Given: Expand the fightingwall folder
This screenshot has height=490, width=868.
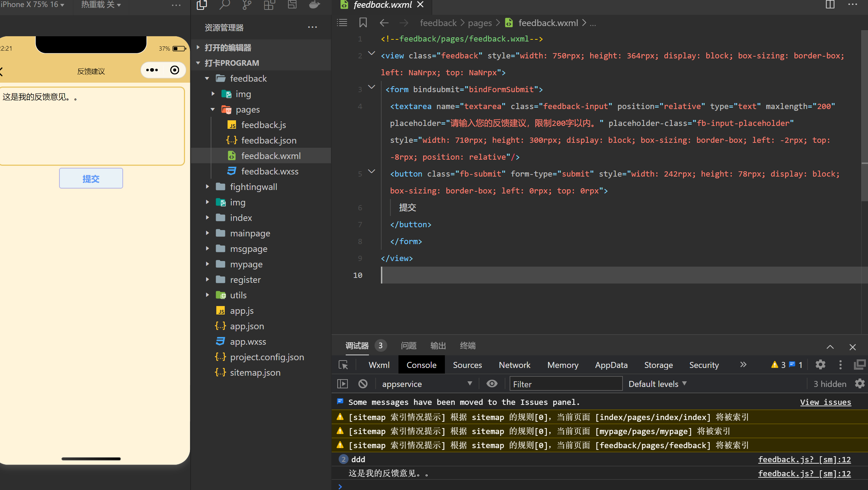Looking at the screenshot, I should click(x=253, y=187).
